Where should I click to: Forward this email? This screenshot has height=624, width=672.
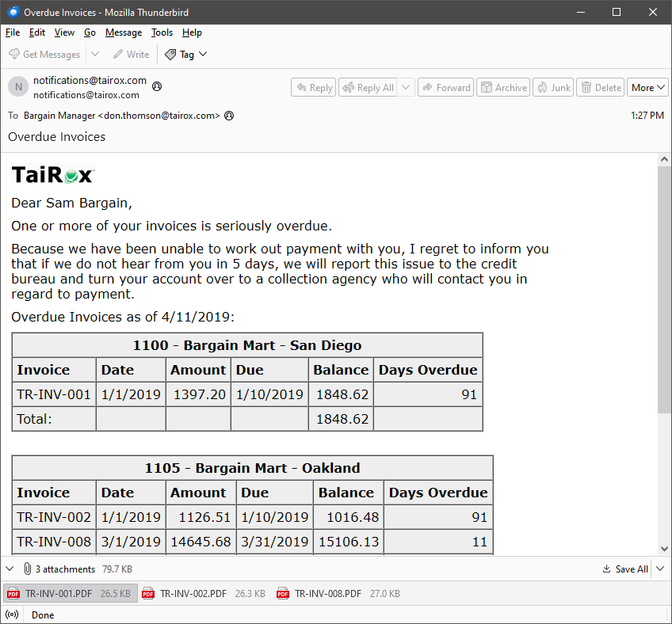point(445,87)
